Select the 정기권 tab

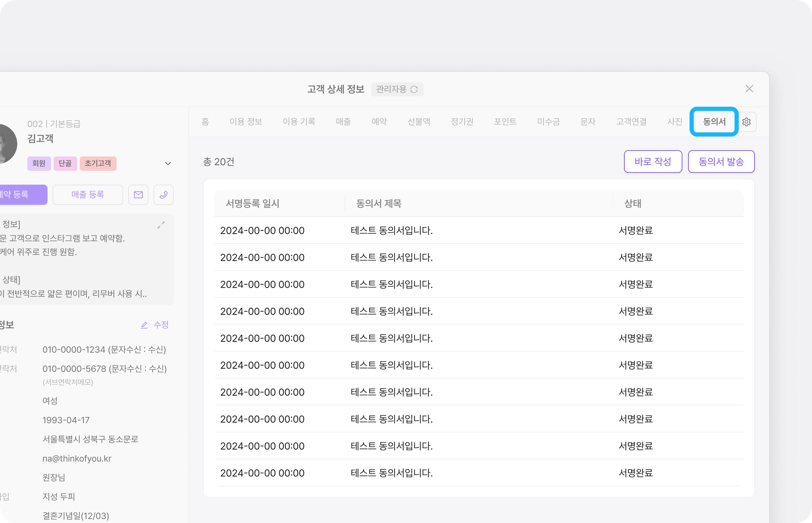click(x=462, y=122)
